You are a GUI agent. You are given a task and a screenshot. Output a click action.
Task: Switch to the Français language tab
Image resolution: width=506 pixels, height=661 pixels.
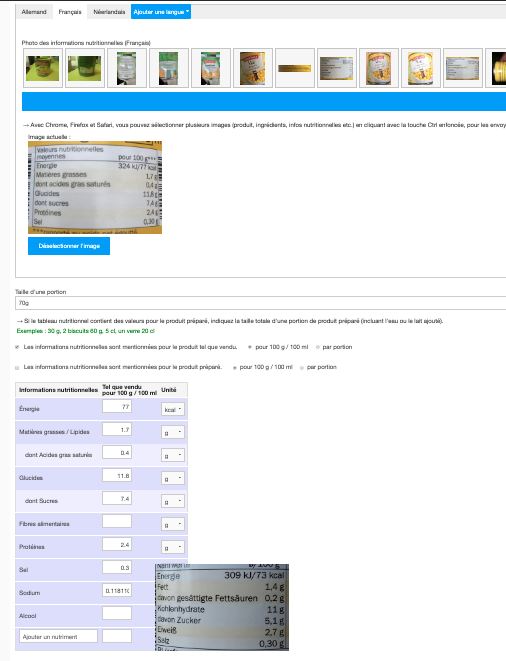pos(70,12)
